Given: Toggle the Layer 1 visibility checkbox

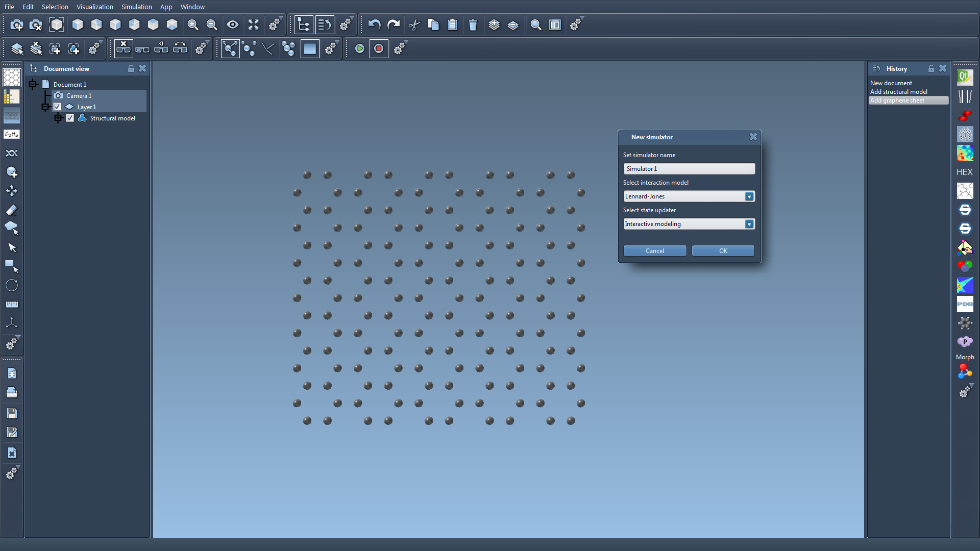Looking at the screenshot, I should pos(57,107).
